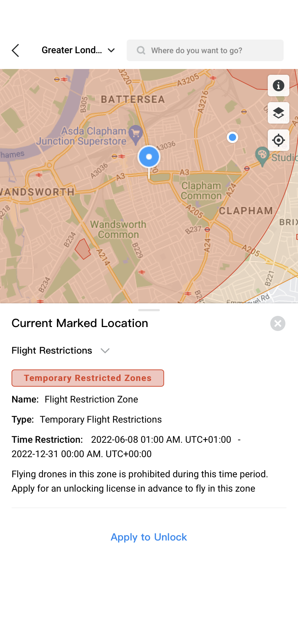Center map on my location icon
Screen dimensions: 298x644
(278, 140)
